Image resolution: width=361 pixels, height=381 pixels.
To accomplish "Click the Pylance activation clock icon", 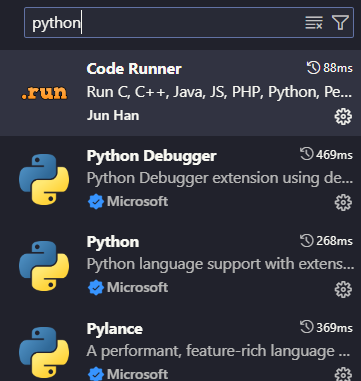I will pyautogui.click(x=307, y=327).
